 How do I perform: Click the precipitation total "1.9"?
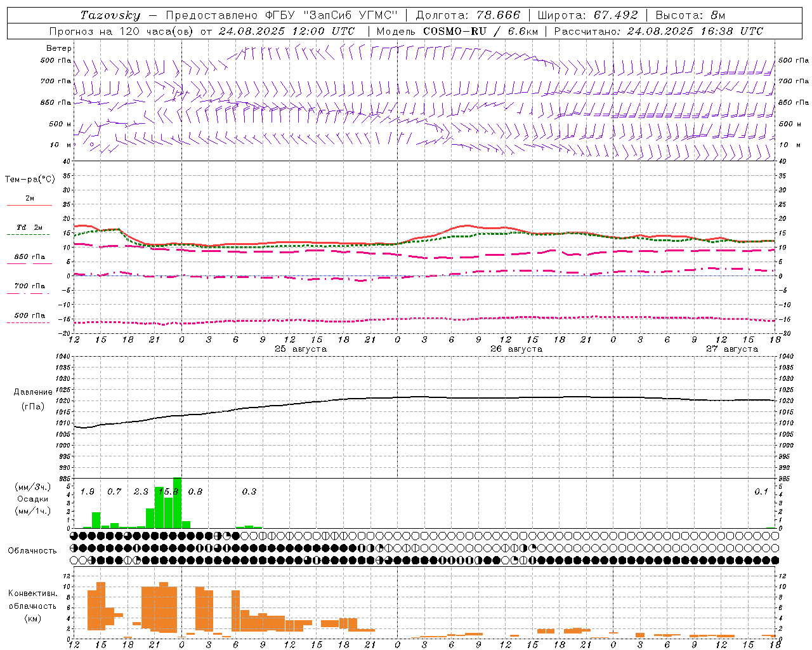(88, 492)
